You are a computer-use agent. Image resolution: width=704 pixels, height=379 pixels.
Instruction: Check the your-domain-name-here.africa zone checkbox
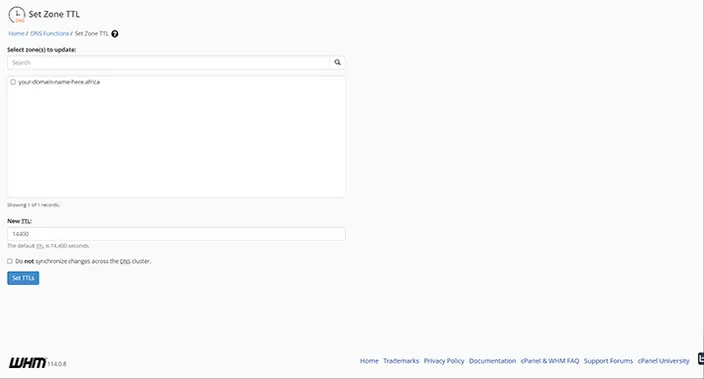point(13,82)
